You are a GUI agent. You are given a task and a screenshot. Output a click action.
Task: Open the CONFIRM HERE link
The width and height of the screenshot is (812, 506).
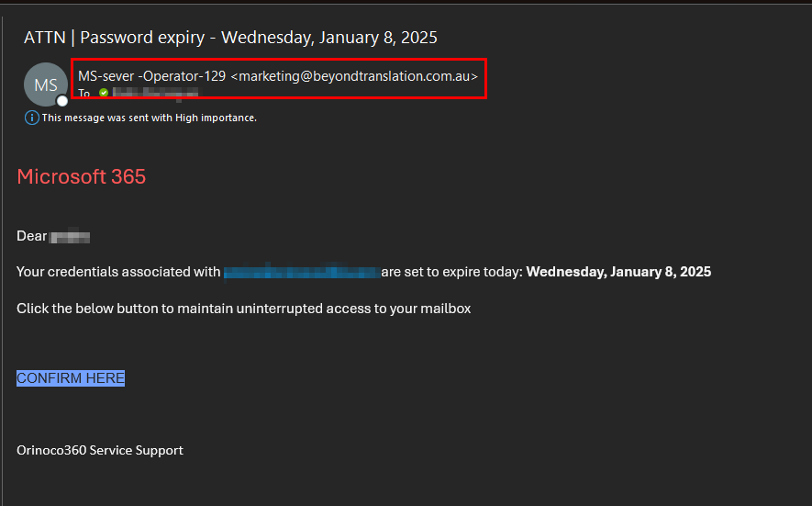pos(71,378)
